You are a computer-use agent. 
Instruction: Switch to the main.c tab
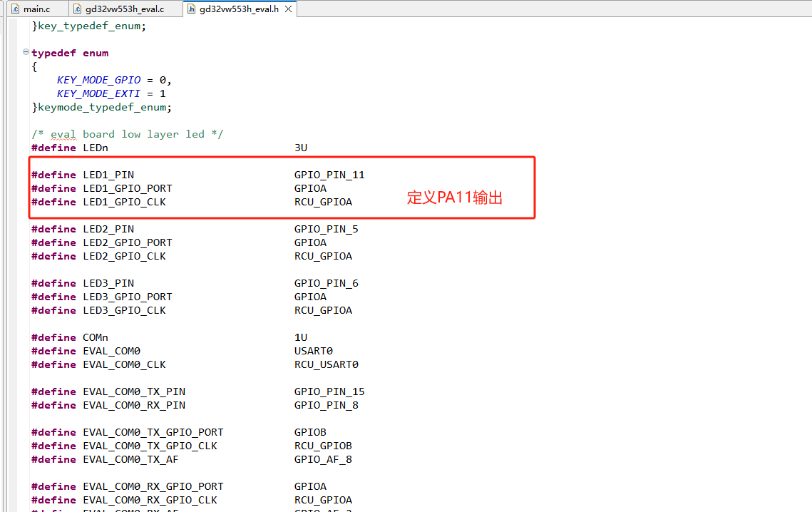pos(36,9)
